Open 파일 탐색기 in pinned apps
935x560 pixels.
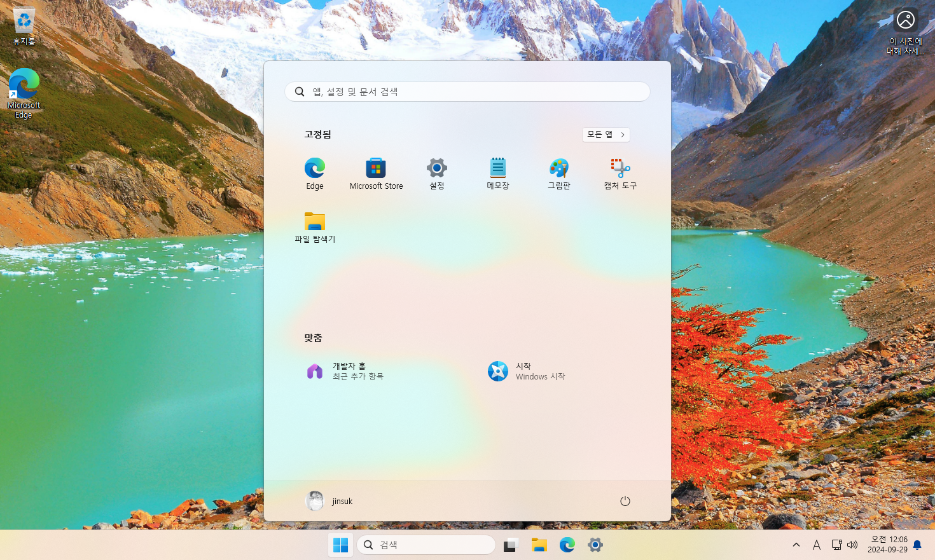(x=315, y=227)
